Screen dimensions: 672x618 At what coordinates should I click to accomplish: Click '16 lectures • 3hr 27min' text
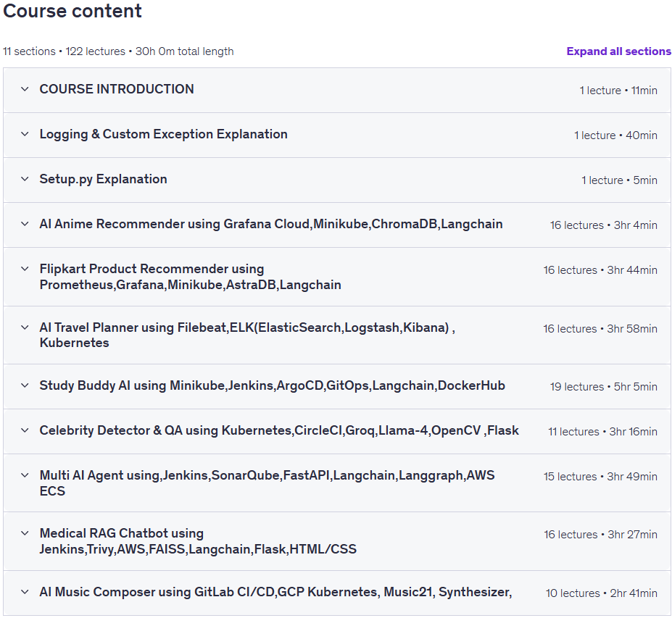600,535
